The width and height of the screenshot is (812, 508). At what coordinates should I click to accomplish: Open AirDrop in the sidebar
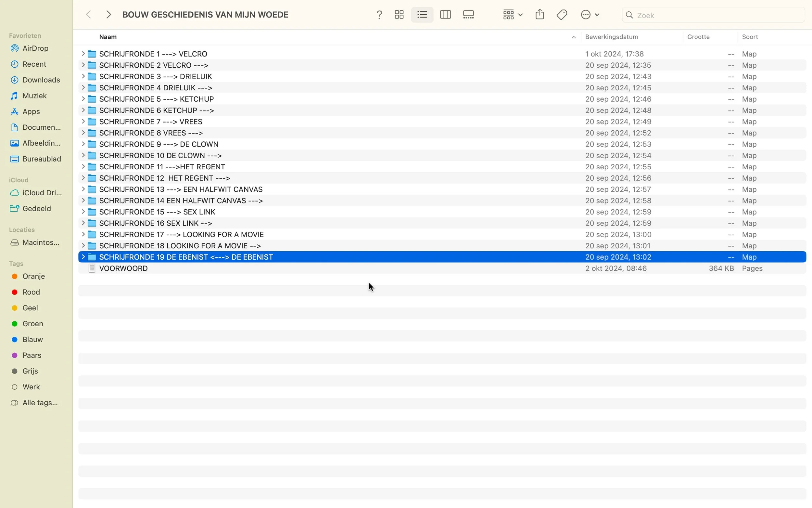coord(35,48)
